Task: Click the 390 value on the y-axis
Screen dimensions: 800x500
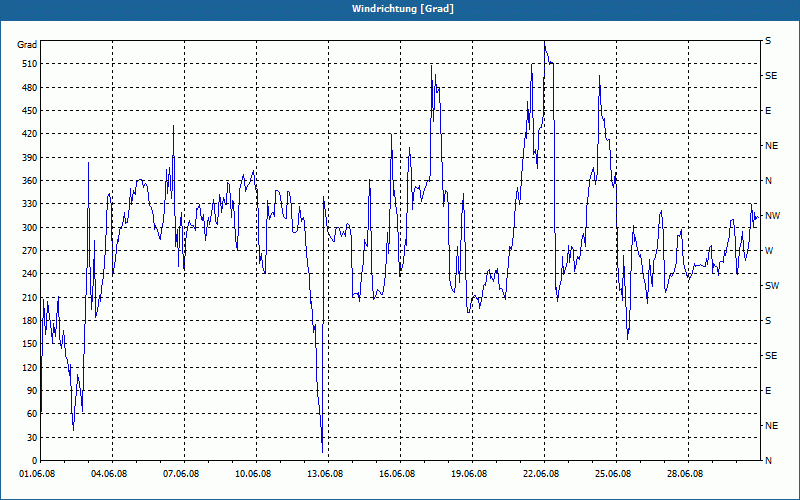Action: [x=30, y=158]
